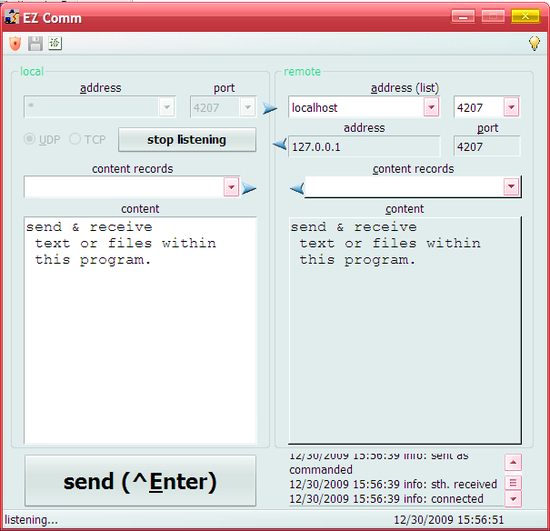
Task: Click the green language icon in toolbar
Action: 55,43
